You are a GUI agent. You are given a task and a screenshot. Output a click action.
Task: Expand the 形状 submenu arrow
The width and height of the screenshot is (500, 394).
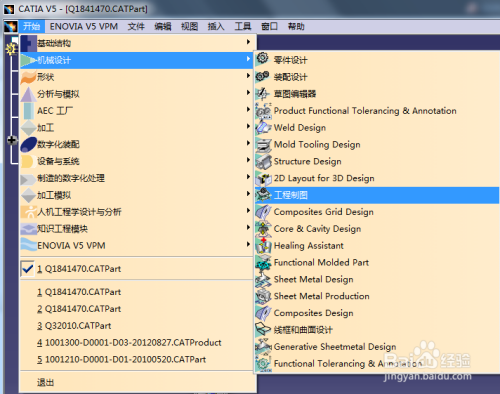coord(248,76)
